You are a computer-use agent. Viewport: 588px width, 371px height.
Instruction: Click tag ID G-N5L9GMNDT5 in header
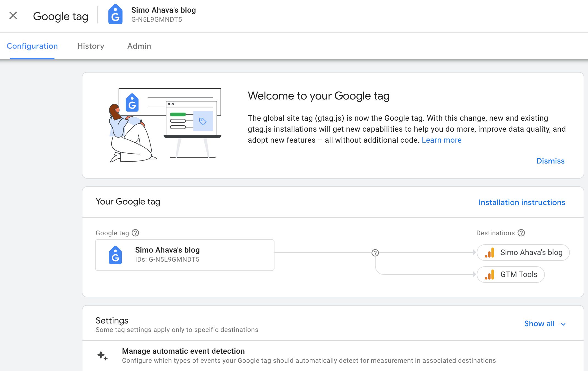[x=157, y=20]
